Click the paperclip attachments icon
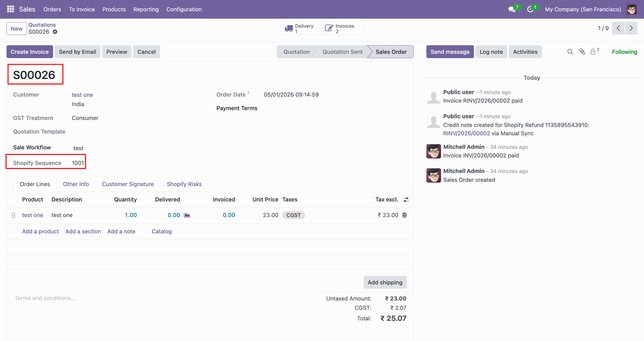The width and height of the screenshot is (644, 341). 582,52
